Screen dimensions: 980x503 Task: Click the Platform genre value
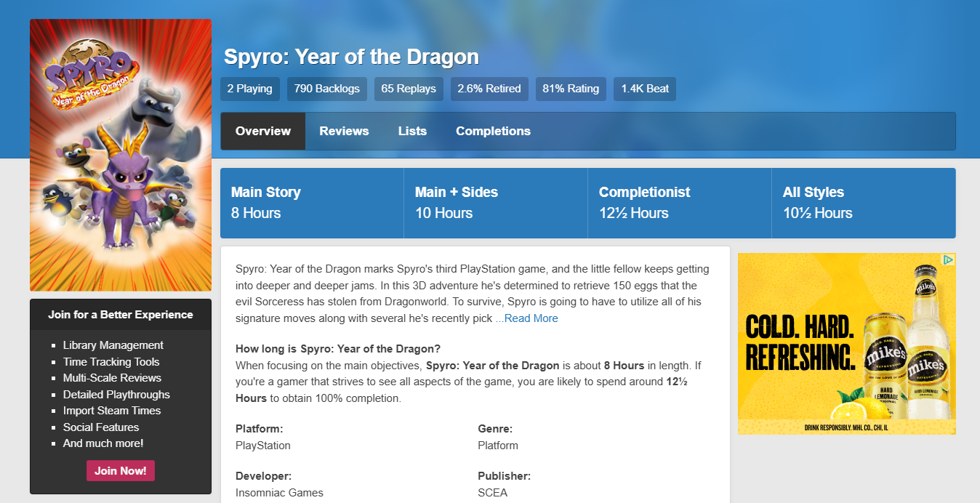click(498, 446)
